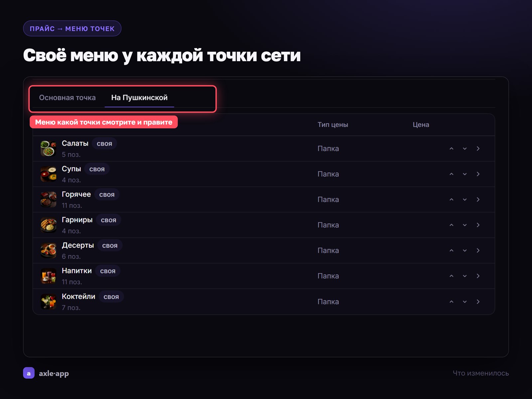Click the своя badge next to Десерты

(x=110, y=245)
